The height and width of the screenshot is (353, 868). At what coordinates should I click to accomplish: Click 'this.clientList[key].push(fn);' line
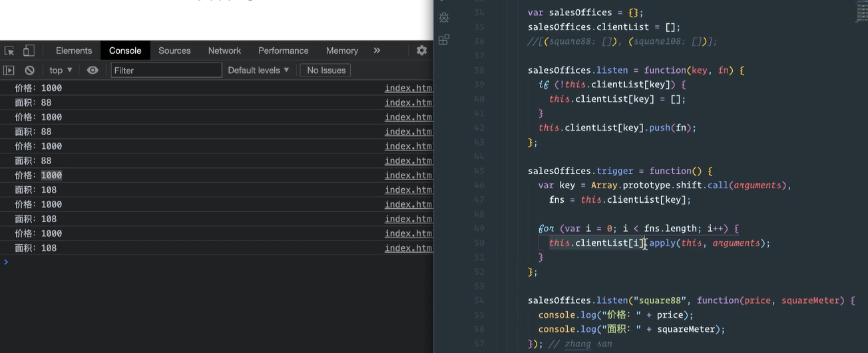(617, 128)
